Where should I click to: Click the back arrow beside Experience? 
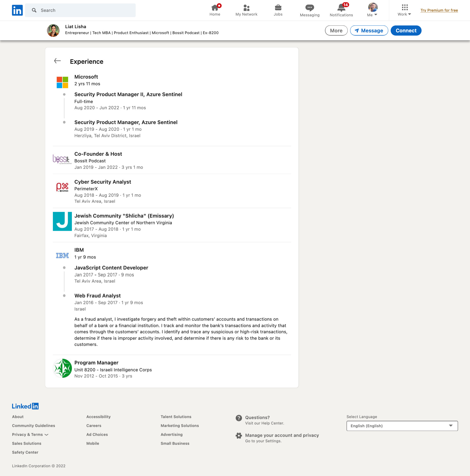(57, 61)
